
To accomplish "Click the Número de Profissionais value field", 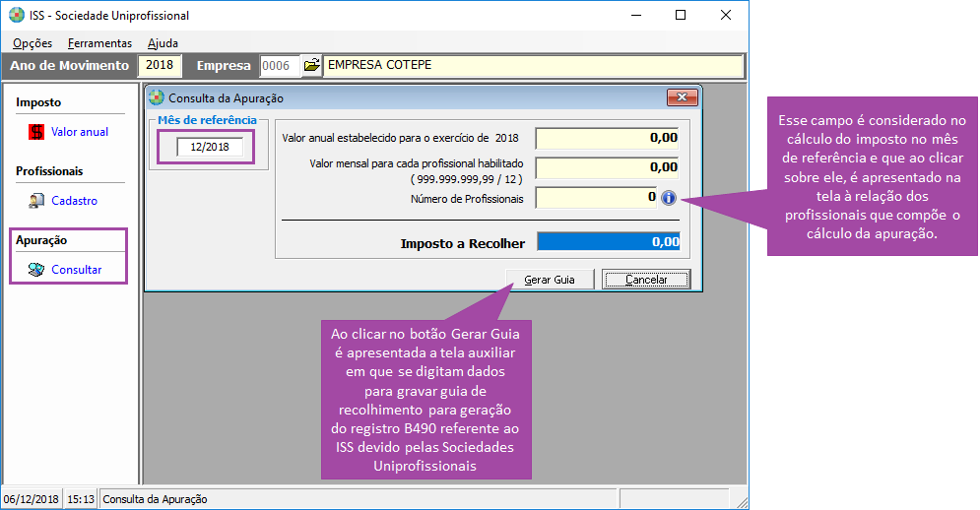I will coord(596,198).
